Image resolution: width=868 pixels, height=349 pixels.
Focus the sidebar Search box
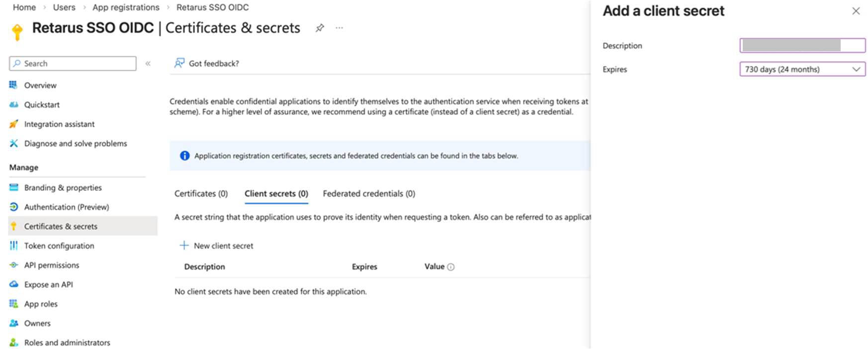pyautogui.click(x=73, y=64)
